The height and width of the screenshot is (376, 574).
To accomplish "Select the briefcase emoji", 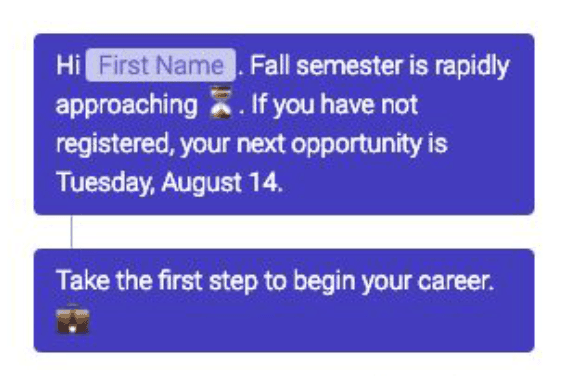I will coord(72,319).
